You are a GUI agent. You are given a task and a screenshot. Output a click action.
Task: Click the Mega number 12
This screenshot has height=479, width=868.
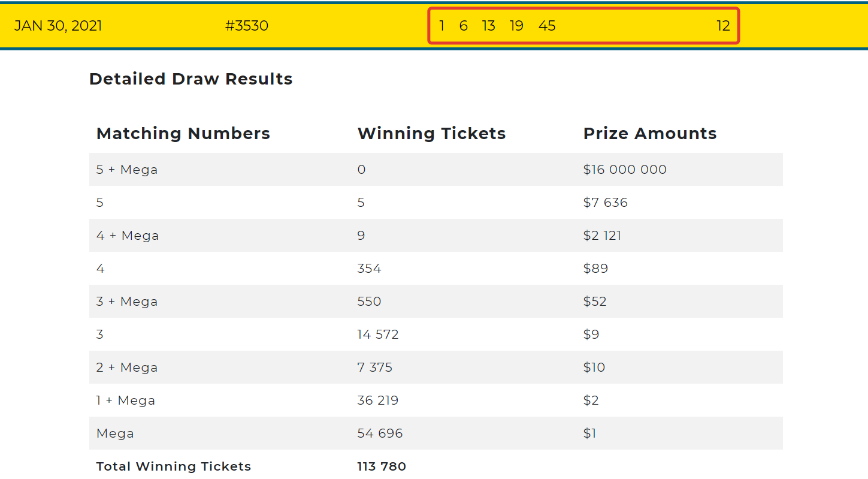point(723,26)
